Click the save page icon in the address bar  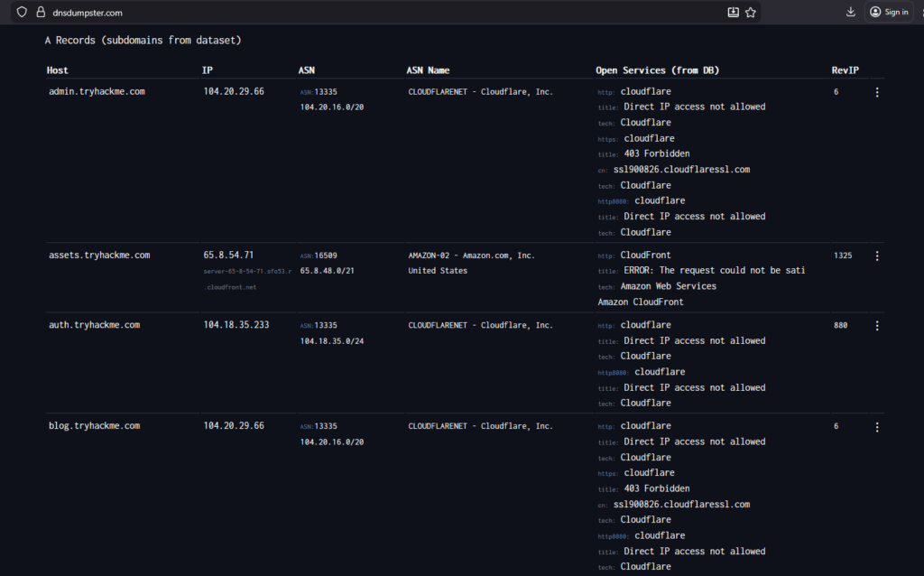tap(733, 12)
